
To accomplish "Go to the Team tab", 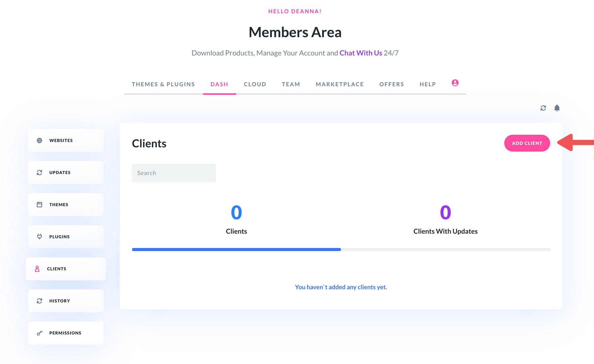I will point(291,84).
